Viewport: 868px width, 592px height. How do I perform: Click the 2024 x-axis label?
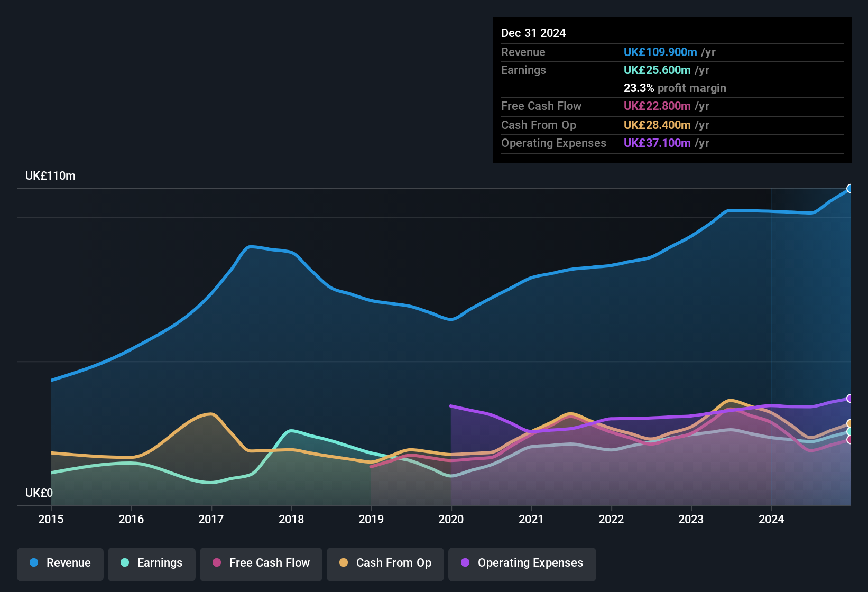(771, 520)
